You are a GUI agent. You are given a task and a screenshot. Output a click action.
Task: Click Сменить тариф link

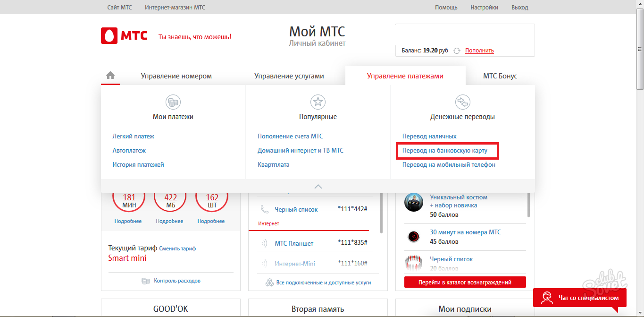177,248
